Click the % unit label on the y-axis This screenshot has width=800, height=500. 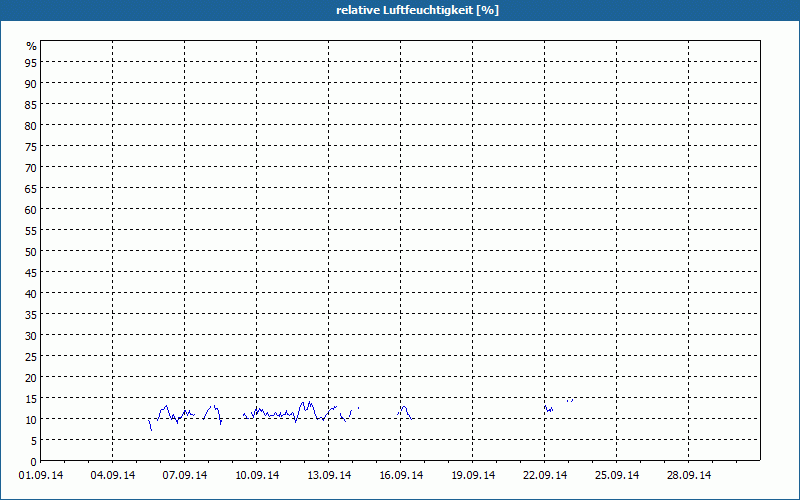point(31,46)
